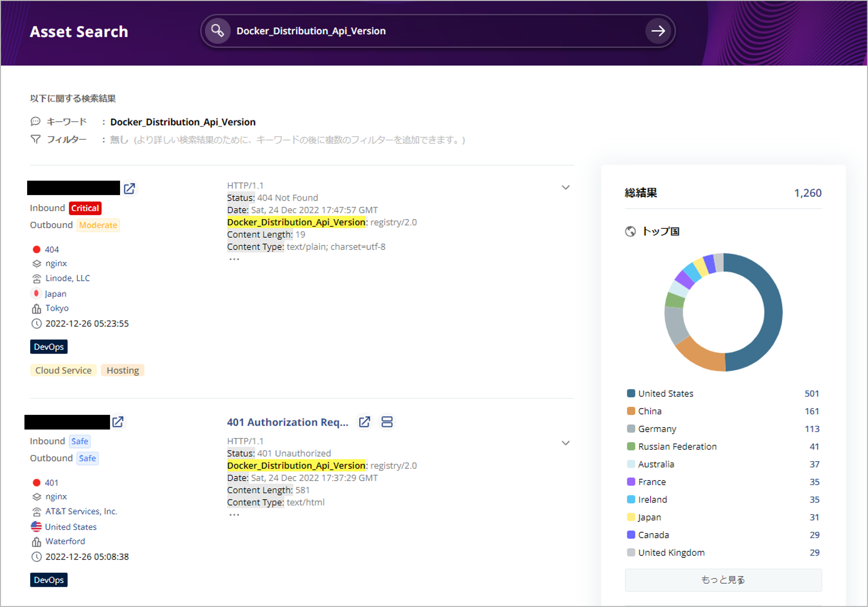This screenshot has height=607, width=868.
Task: Click the filter funnel icon
Action: (35, 140)
